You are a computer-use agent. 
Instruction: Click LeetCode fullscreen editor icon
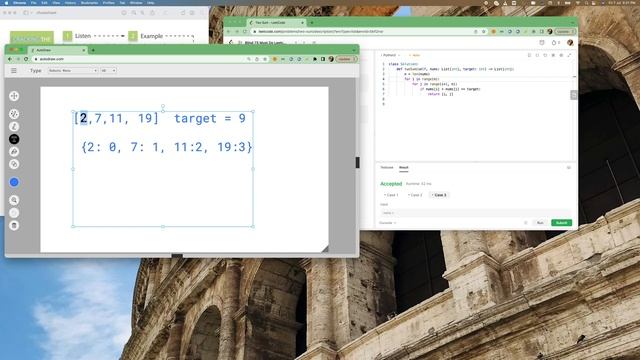click(x=569, y=55)
